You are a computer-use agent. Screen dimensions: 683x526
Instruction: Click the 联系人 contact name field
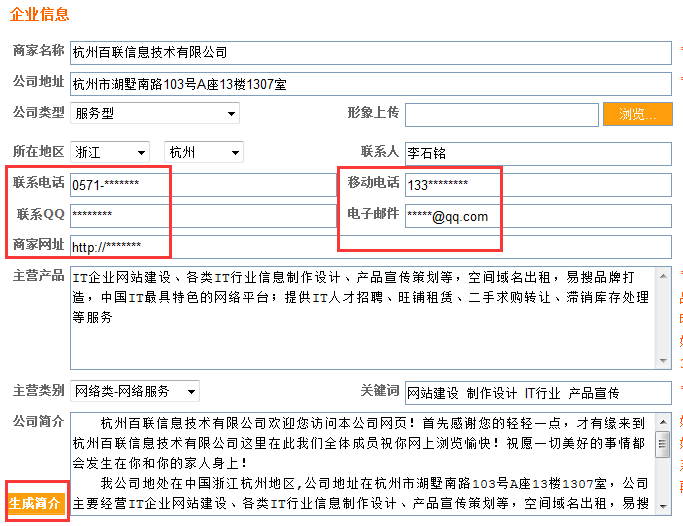(537, 153)
